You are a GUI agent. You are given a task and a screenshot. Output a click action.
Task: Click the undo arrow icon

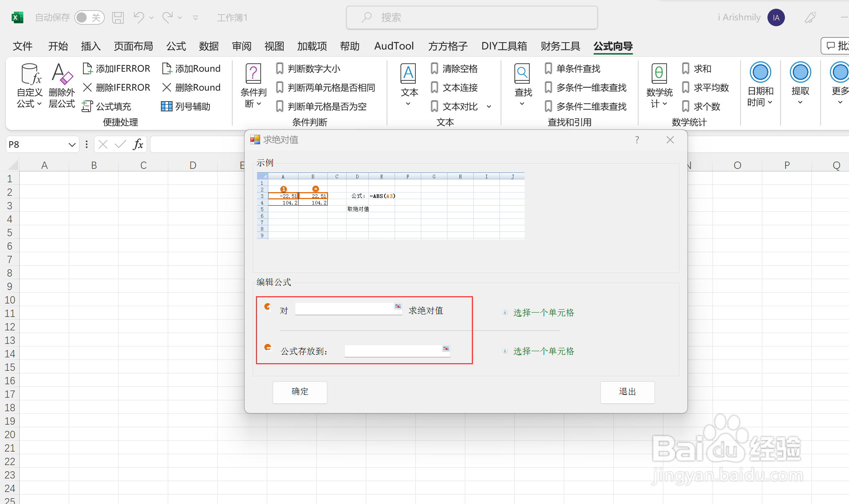click(139, 17)
